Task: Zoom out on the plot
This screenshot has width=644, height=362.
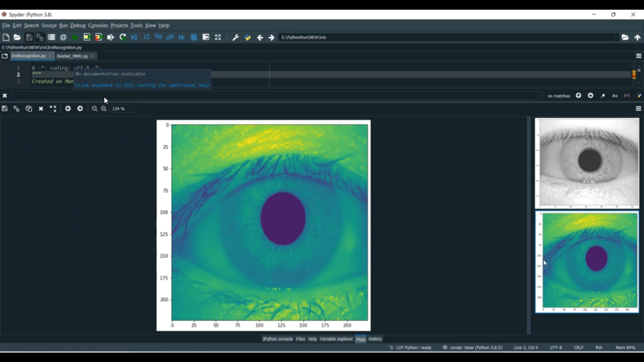Action: tap(95, 109)
